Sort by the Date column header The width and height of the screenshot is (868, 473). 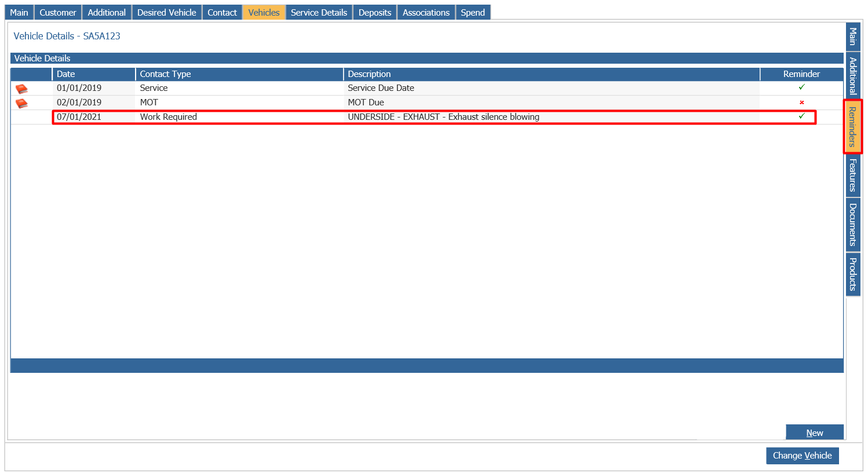click(93, 74)
